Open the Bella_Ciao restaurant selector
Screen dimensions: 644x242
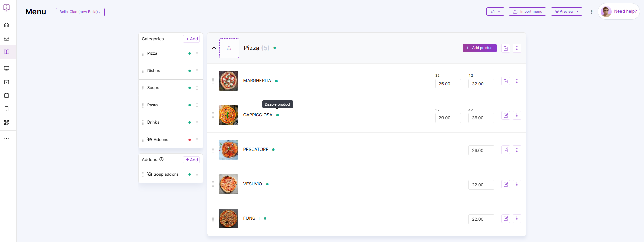80,12
